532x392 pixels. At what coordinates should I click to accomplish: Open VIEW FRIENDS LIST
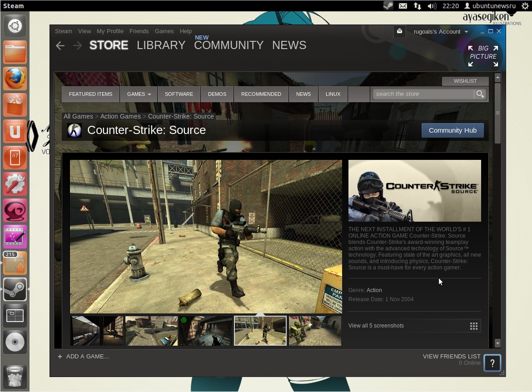[452, 357]
